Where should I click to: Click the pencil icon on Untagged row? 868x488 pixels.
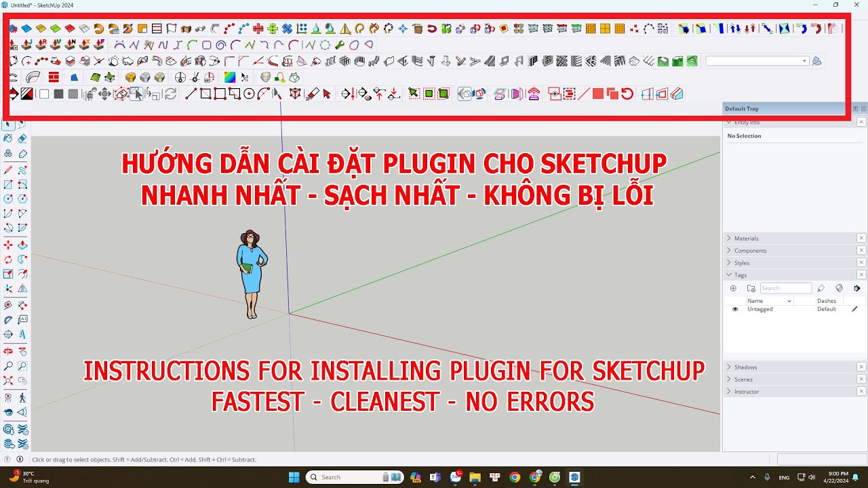coord(854,309)
